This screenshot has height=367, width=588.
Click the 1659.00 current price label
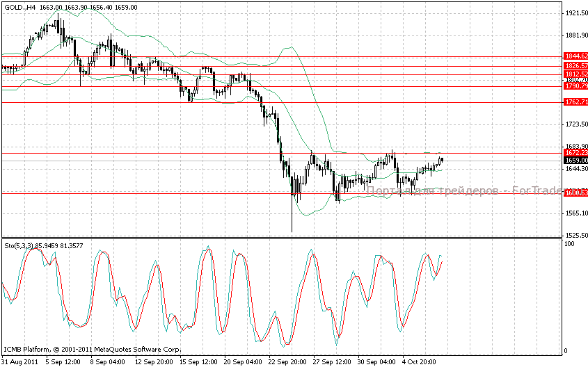(x=576, y=161)
